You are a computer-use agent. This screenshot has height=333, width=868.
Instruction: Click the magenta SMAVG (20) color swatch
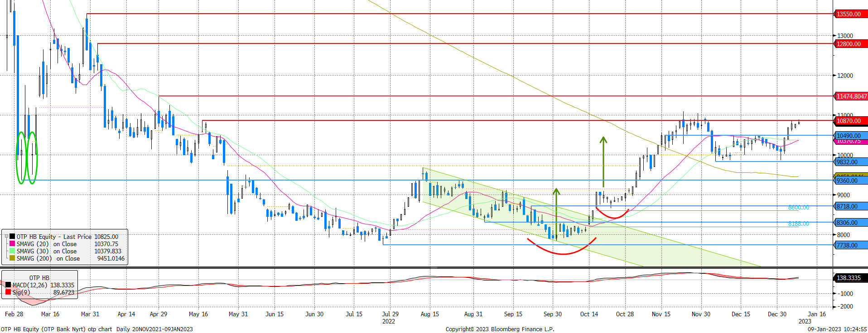[12, 244]
